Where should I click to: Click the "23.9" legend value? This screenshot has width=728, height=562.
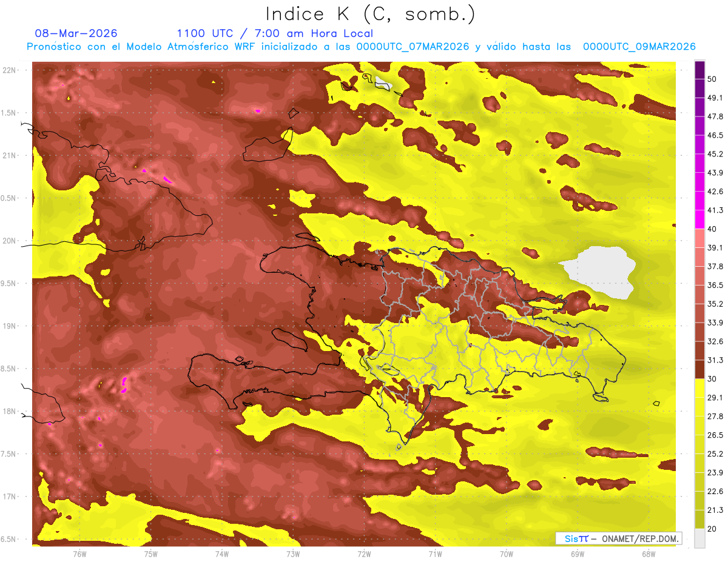pos(715,473)
